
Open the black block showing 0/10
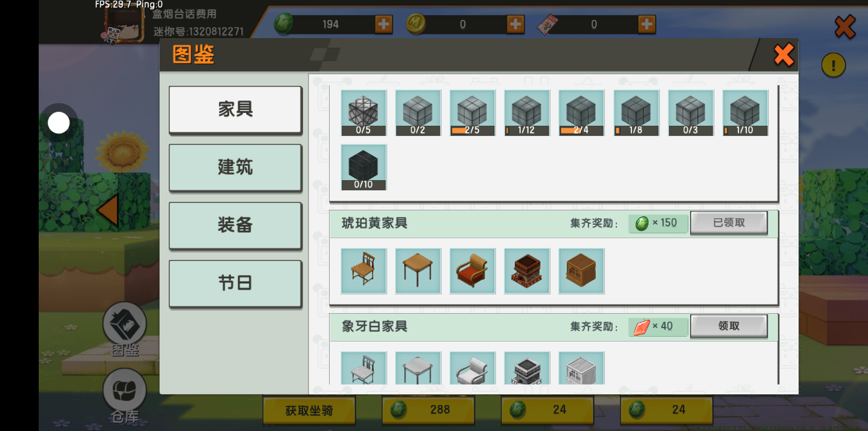click(364, 167)
